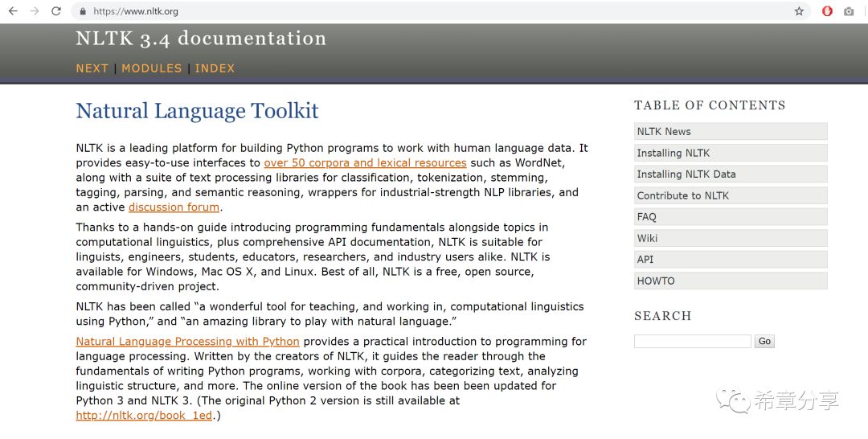Open Installing NLTK in the table of contents
This screenshot has width=868, height=439.
click(x=731, y=153)
